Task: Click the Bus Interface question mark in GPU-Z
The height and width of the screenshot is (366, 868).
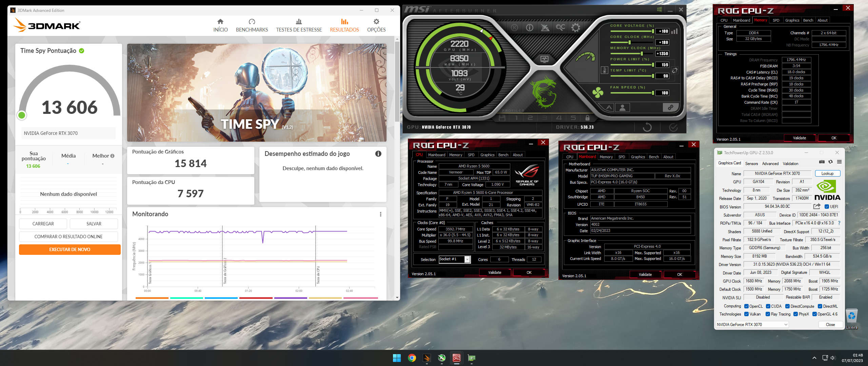Action: pyautogui.click(x=839, y=223)
